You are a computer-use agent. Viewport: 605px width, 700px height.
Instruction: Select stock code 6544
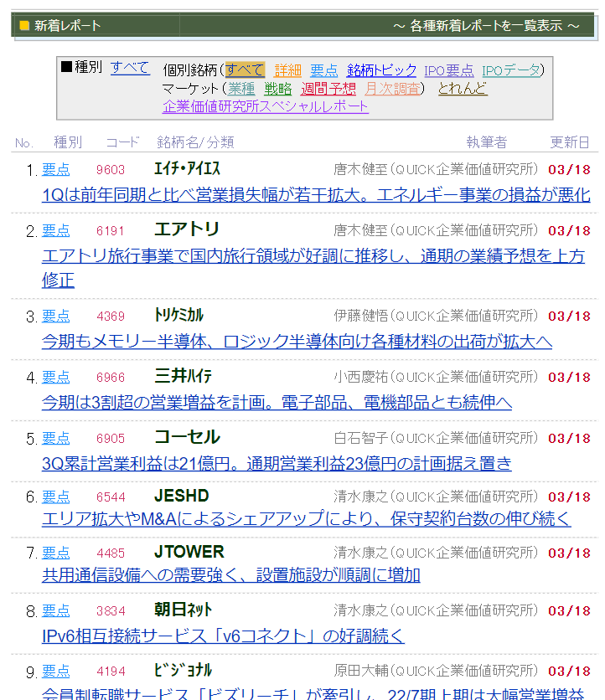pos(111,497)
